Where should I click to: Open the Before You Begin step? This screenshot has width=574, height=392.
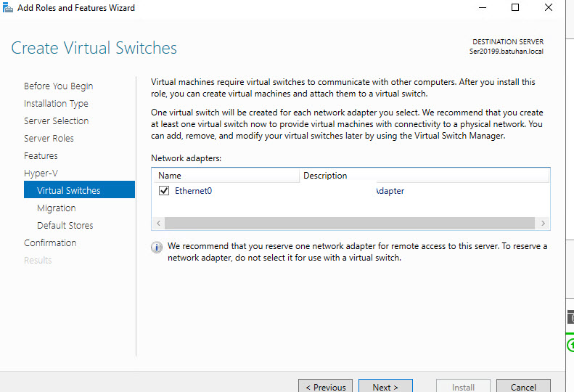pyautogui.click(x=58, y=86)
